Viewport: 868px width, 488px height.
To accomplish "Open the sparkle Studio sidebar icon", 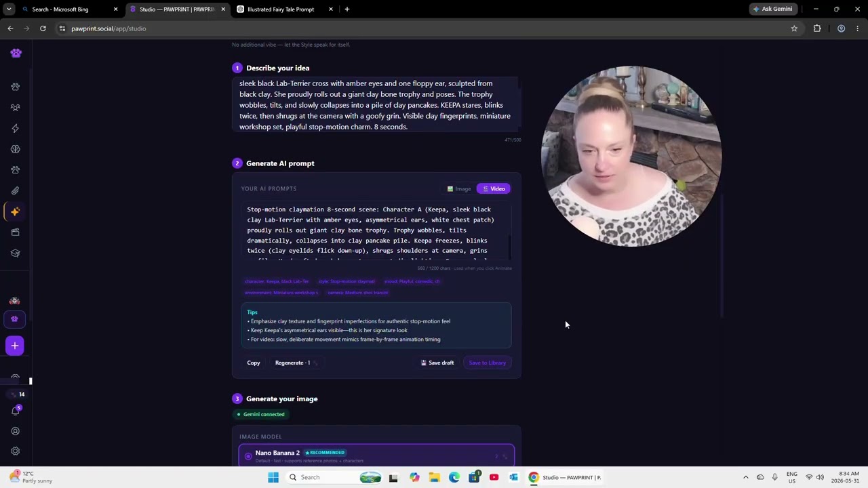I will pyautogui.click(x=15, y=211).
